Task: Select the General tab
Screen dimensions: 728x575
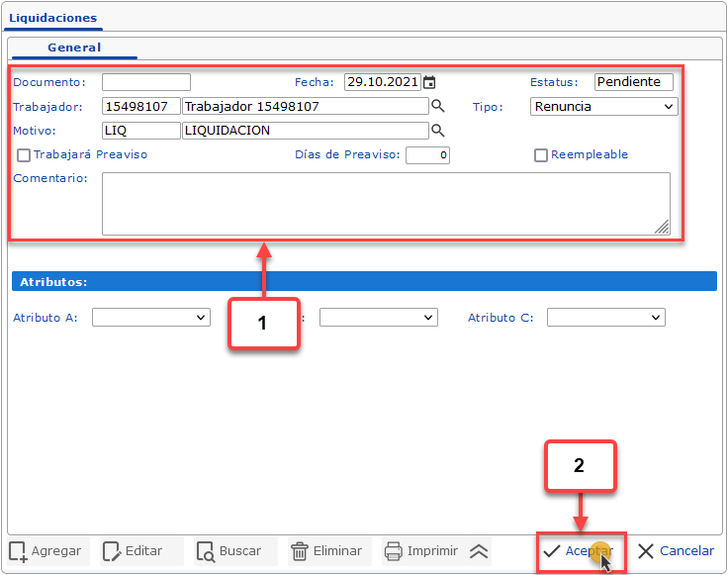Action: [x=74, y=48]
